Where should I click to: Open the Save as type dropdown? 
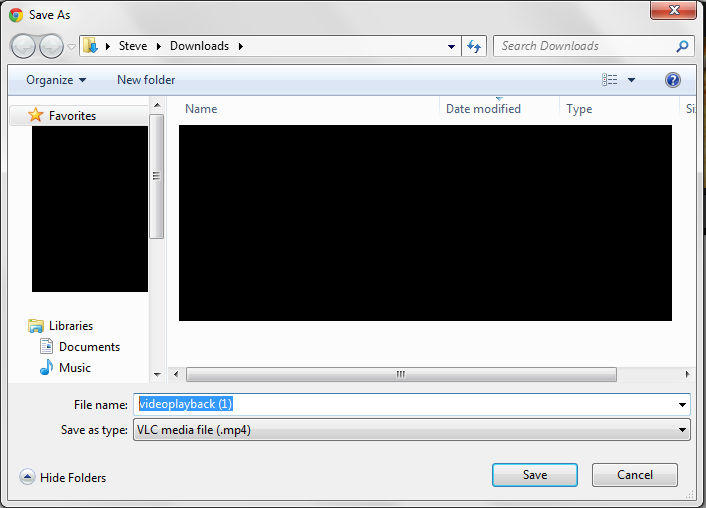(412, 430)
